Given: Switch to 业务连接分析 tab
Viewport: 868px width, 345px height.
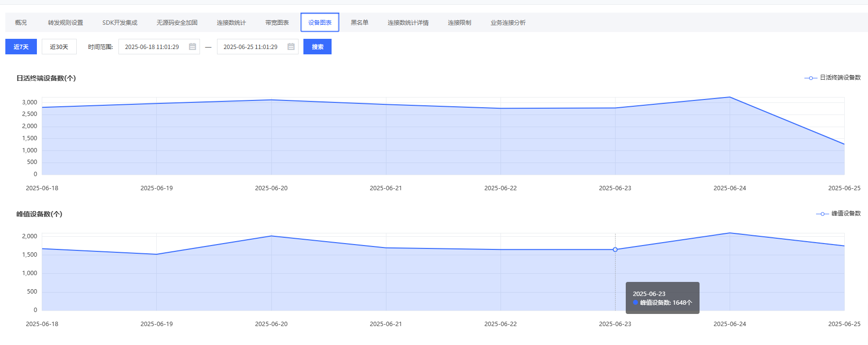Looking at the screenshot, I should click(x=508, y=23).
